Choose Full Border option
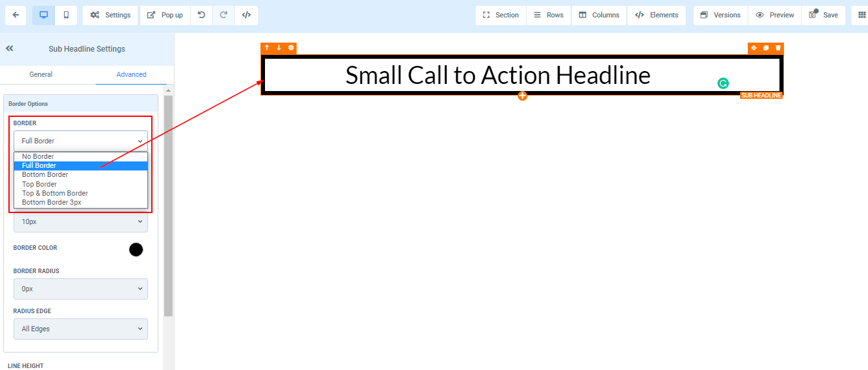The image size is (868, 370). (x=81, y=165)
